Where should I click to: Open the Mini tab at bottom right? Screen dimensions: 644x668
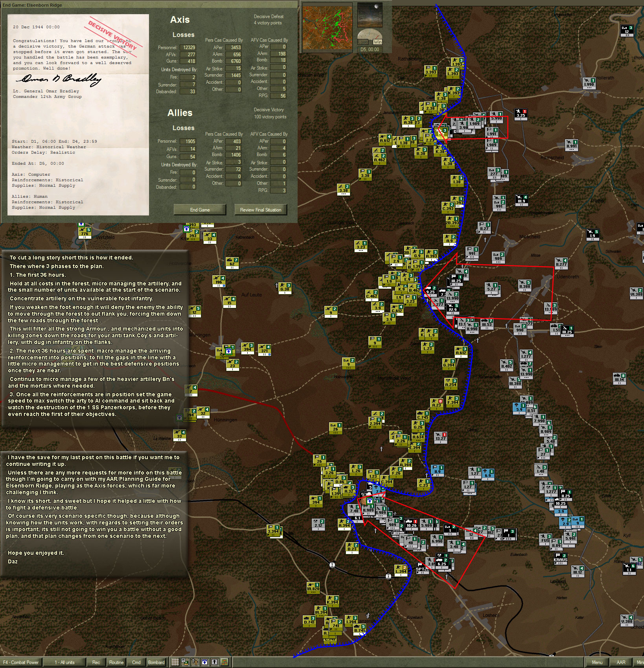point(639,662)
